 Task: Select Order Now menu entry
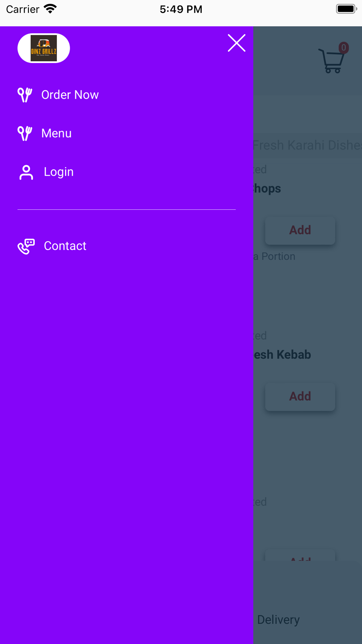coord(70,95)
